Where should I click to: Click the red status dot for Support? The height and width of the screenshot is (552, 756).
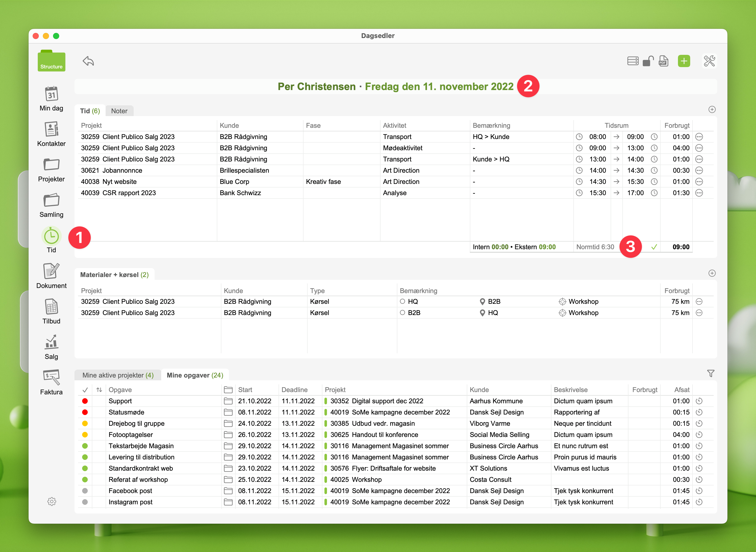click(x=85, y=401)
